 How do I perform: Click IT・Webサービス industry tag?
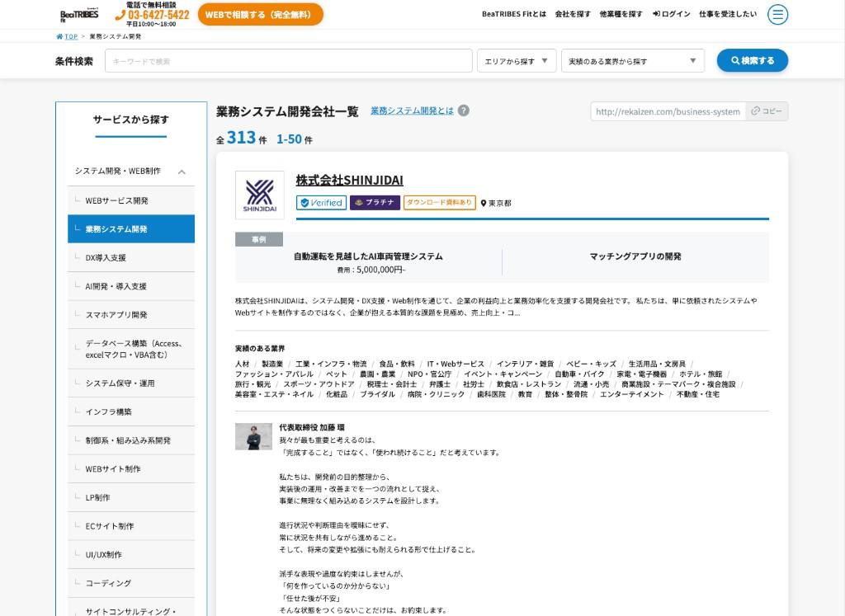point(456,364)
